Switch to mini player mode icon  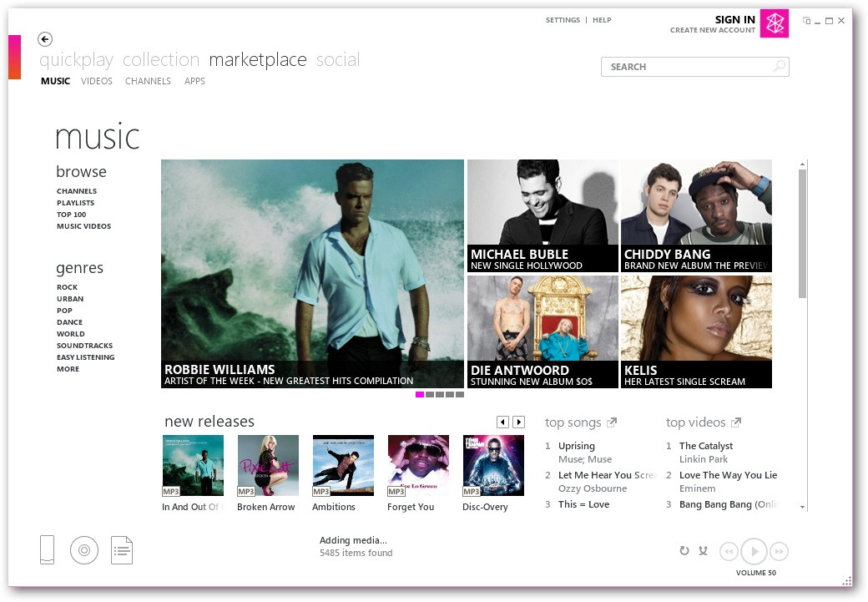click(x=806, y=21)
